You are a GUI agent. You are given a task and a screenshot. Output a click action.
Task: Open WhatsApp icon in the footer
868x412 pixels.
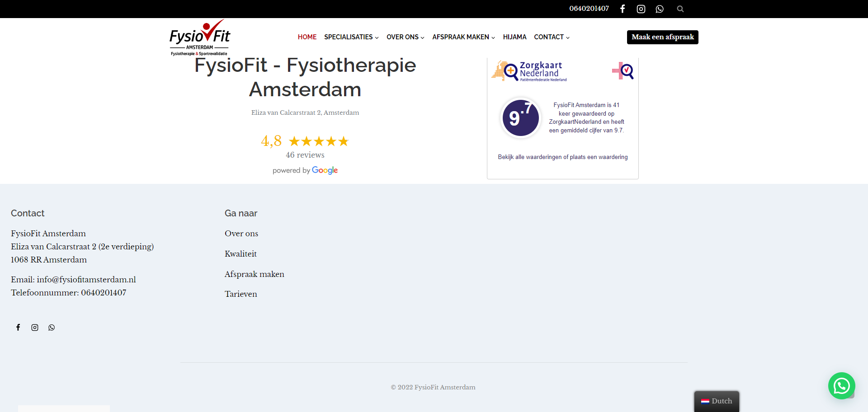(x=52, y=328)
